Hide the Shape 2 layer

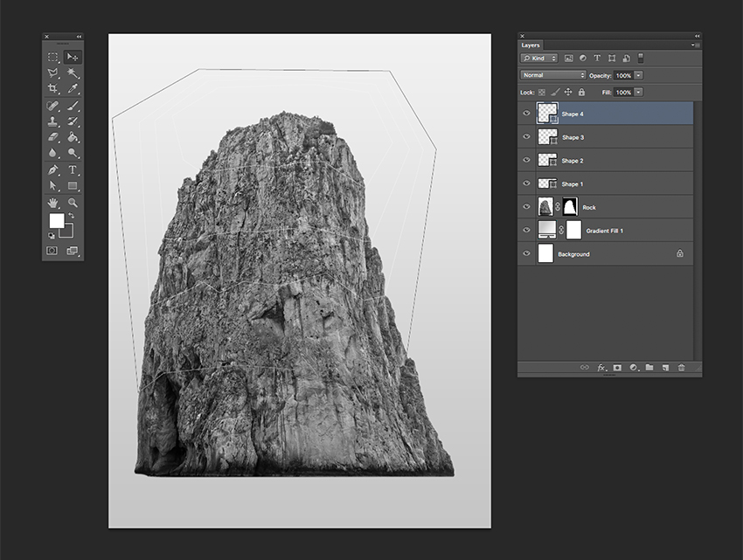coord(526,160)
